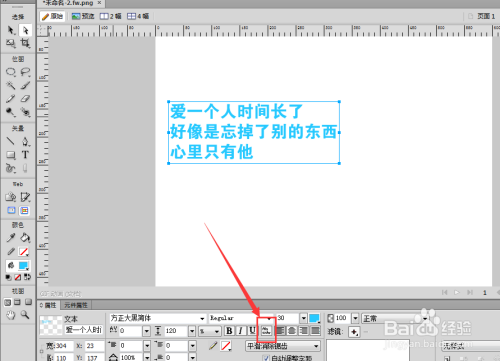Select the Pointer tool in the toolbox
500x361 pixels.
[11, 30]
